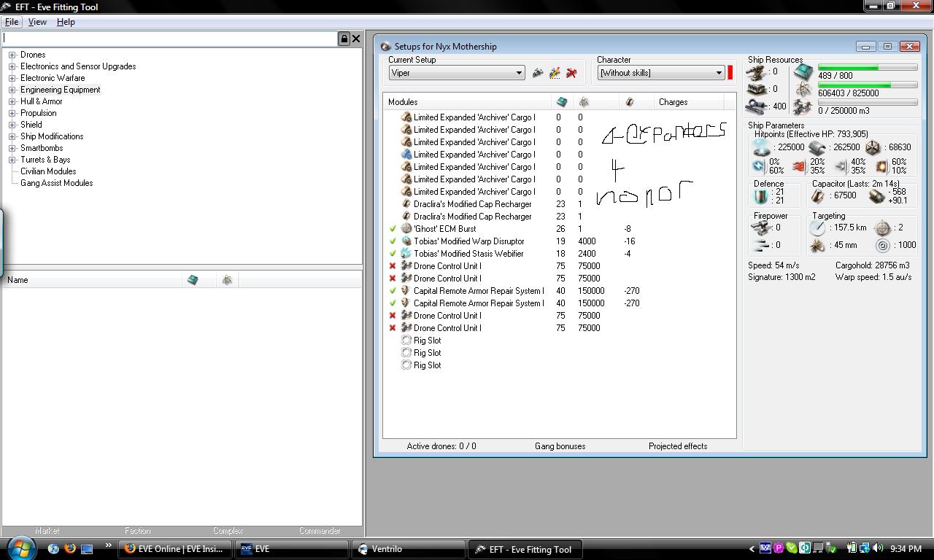The height and width of the screenshot is (560, 934).
Task: Expand the Electronic Warfare tree node
Action: [12, 78]
